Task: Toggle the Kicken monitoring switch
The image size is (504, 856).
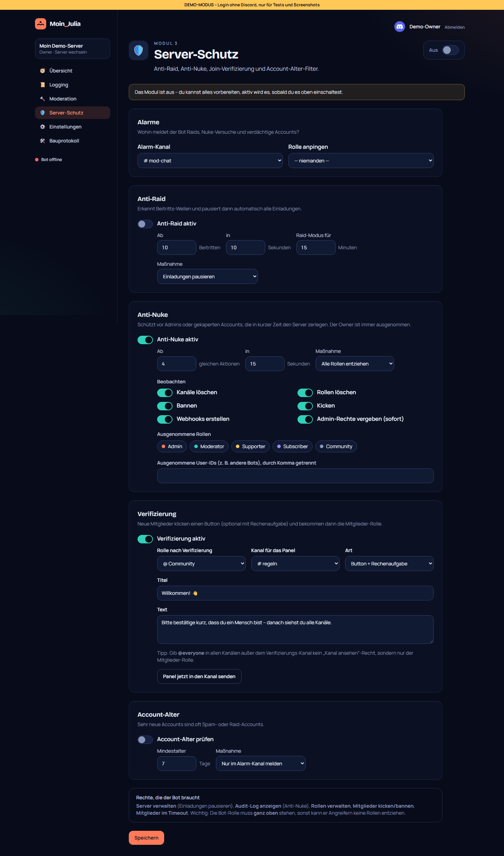Action: (305, 406)
